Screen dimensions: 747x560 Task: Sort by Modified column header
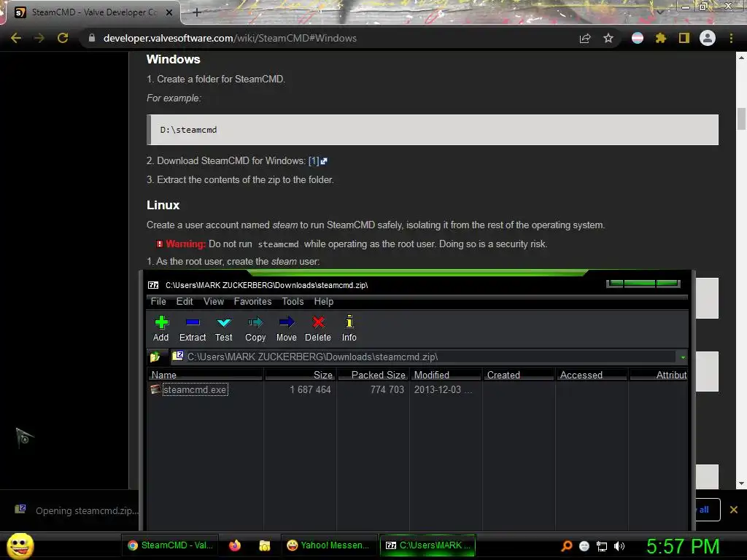pyautogui.click(x=446, y=376)
